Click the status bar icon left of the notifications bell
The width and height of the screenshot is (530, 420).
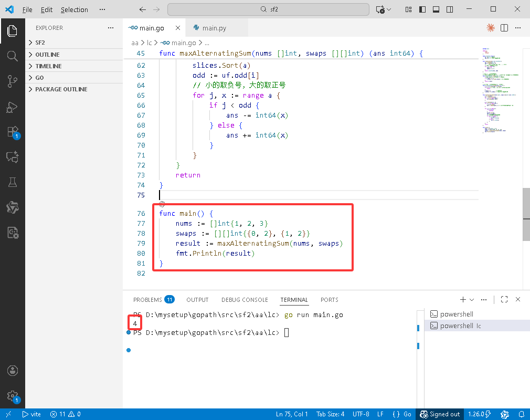[x=505, y=414]
